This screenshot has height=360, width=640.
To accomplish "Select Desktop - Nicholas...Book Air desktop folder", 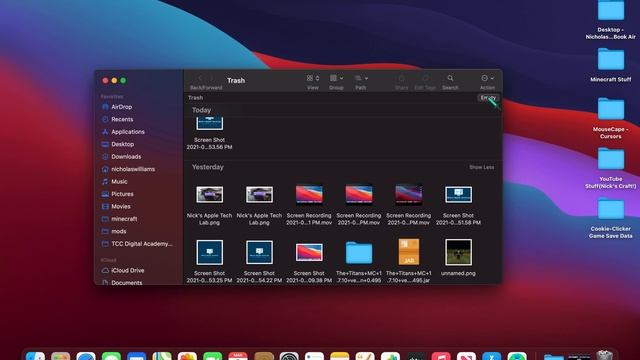I will (611, 20).
